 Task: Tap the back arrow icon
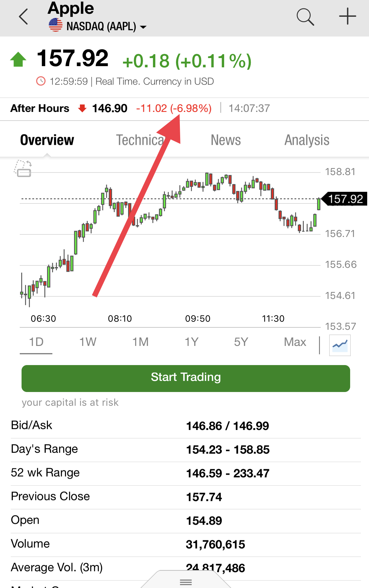click(x=23, y=17)
